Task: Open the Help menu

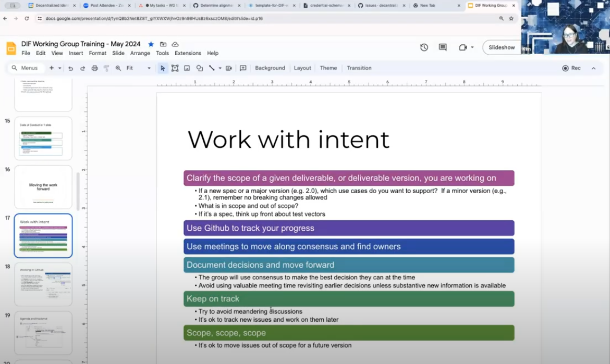Action: [212, 53]
